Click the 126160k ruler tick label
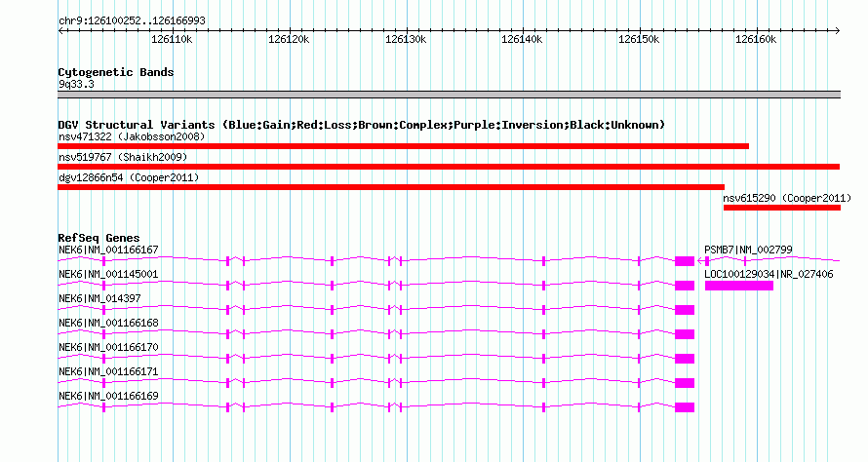This screenshot has height=462, width=868. [756, 39]
